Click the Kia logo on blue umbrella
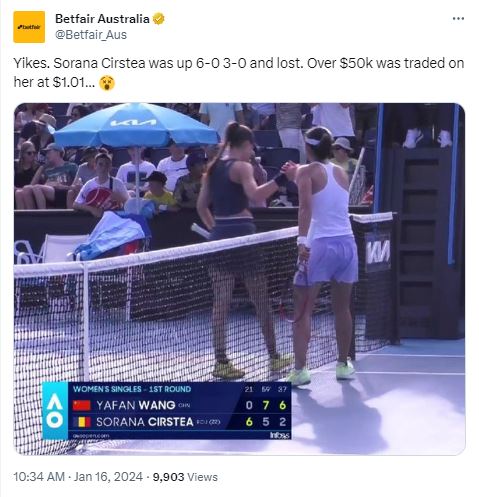The height and width of the screenshot is (497, 479). (x=134, y=122)
